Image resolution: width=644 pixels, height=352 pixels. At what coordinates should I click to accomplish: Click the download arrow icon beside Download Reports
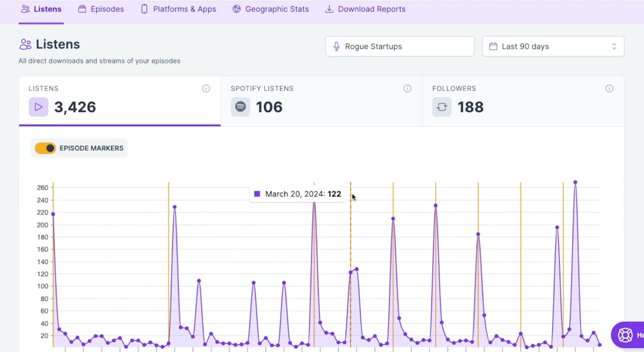tap(329, 9)
